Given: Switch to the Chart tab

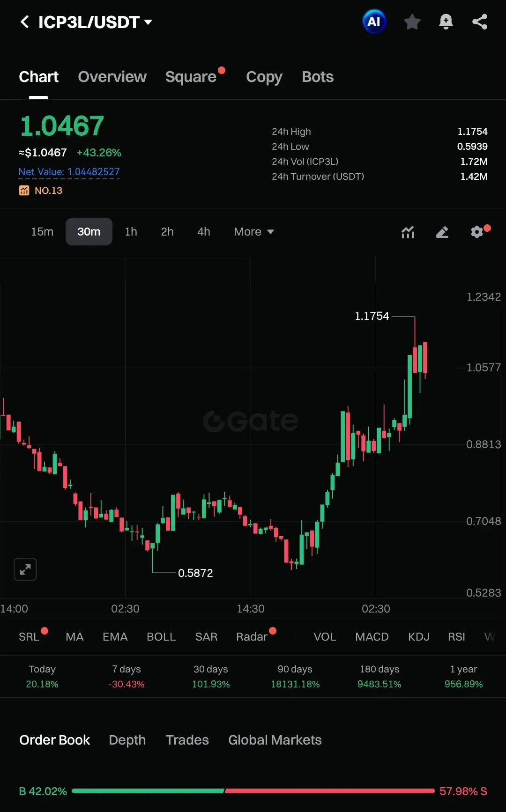Looking at the screenshot, I should [38, 77].
